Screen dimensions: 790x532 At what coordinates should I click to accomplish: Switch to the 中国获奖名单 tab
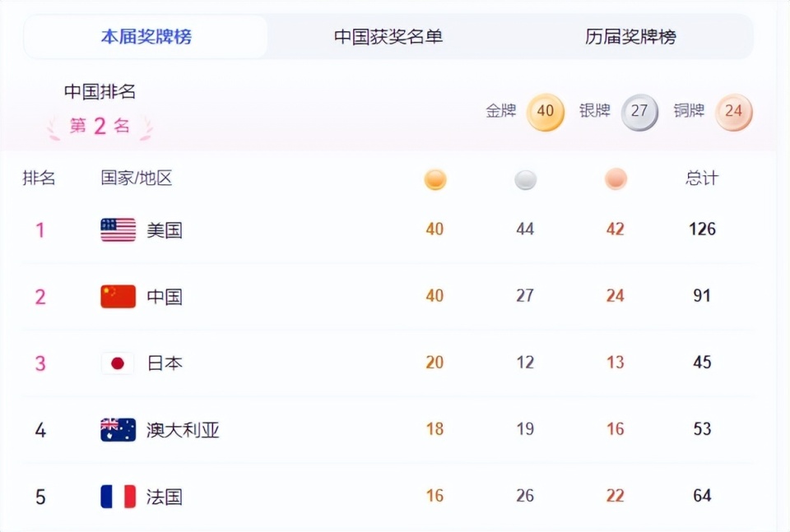388,36
